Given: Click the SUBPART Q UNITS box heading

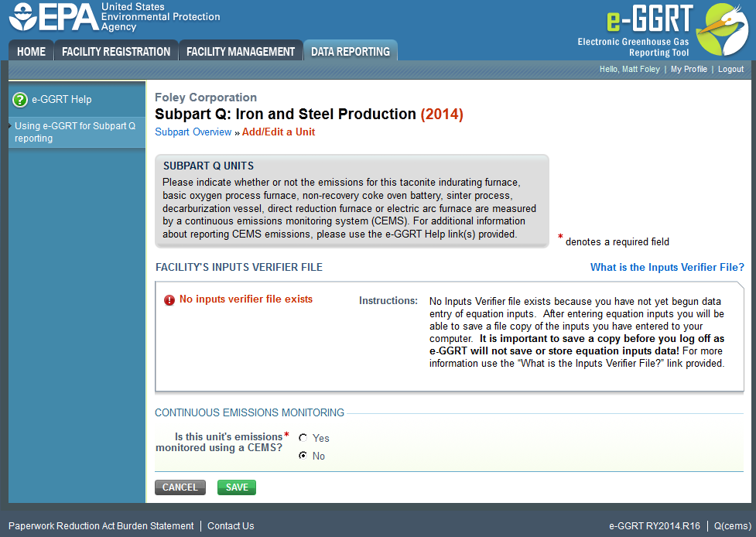Looking at the screenshot, I should pyautogui.click(x=208, y=166).
